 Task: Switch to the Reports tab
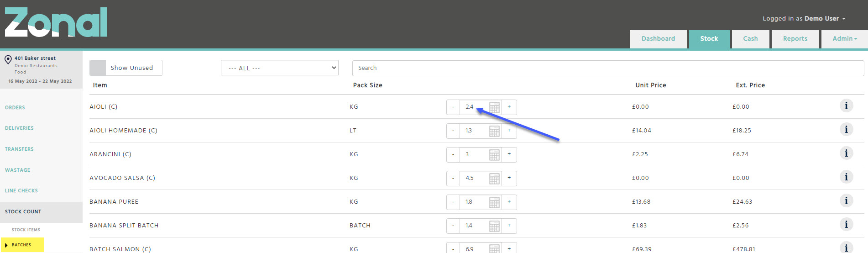[795, 39]
